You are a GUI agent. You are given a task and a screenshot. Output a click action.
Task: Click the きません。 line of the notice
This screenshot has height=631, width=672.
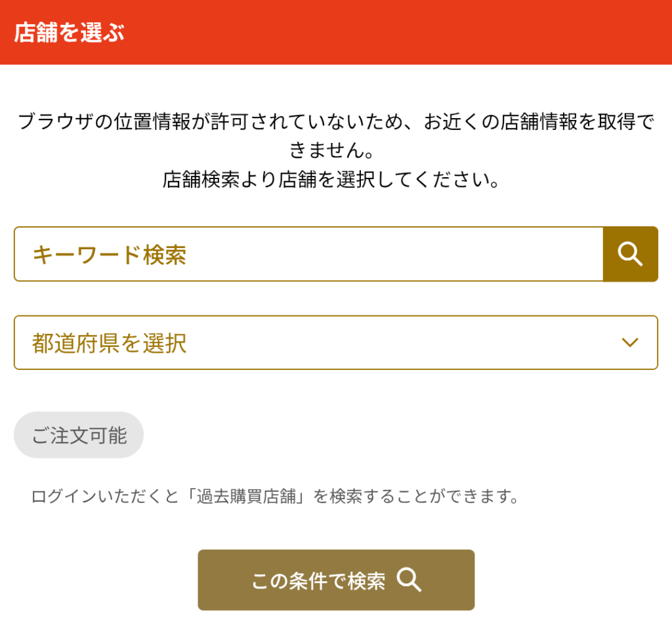coord(331,151)
